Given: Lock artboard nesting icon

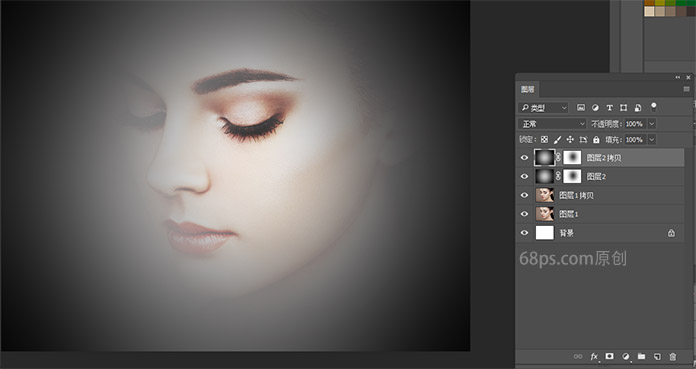Looking at the screenshot, I should pos(583,139).
